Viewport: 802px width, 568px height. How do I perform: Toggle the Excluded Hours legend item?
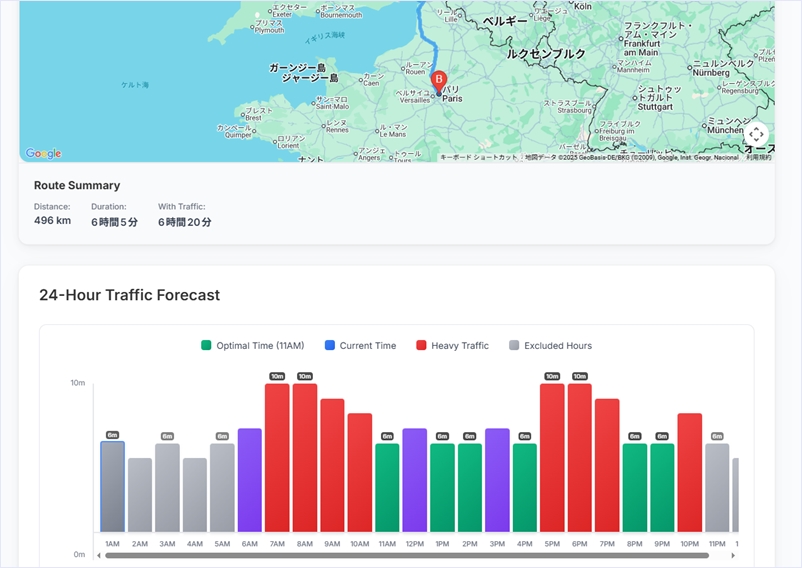pos(550,346)
